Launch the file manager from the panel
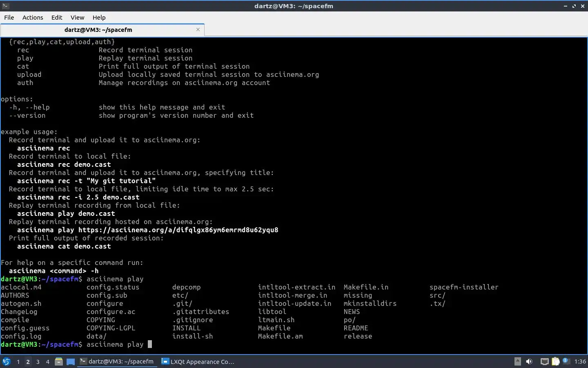Screen dimensions: 588x368 [59, 361]
